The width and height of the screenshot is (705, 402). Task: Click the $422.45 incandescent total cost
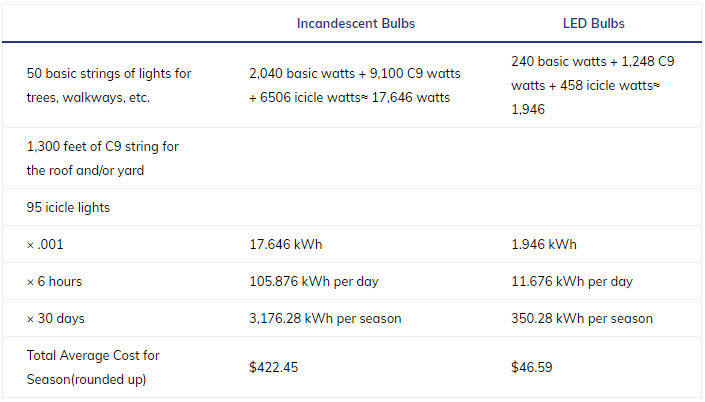(275, 367)
